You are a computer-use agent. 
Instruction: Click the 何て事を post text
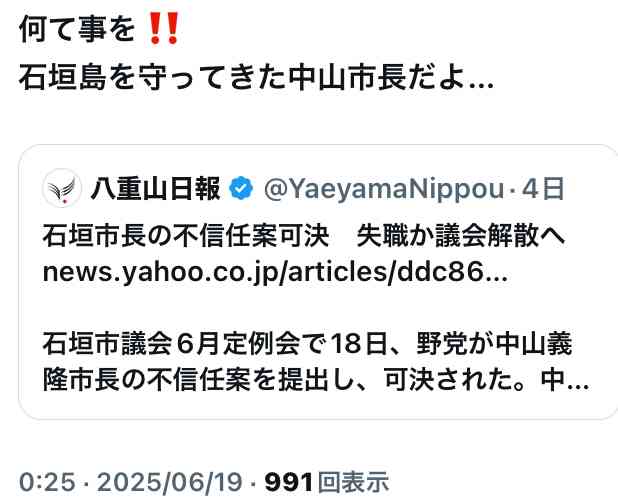point(77,28)
